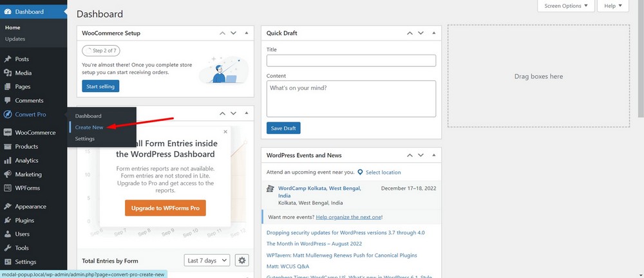The height and width of the screenshot is (278, 644).
Task: Click the Quick Draft Title field
Action: 351,60
